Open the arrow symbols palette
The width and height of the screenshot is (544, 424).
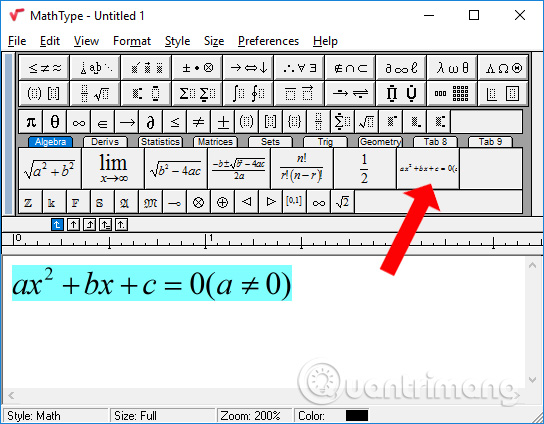pyautogui.click(x=248, y=67)
